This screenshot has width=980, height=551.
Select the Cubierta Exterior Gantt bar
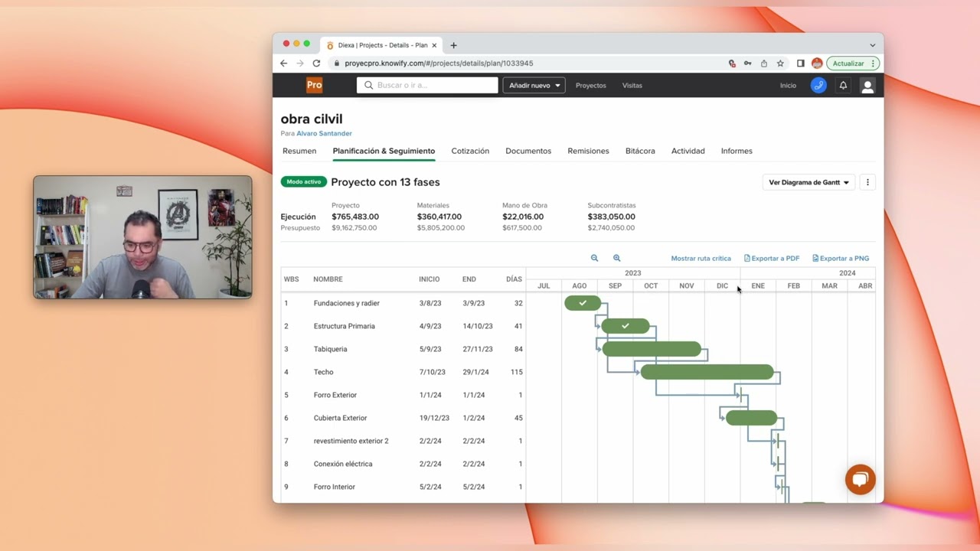coord(751,418)
